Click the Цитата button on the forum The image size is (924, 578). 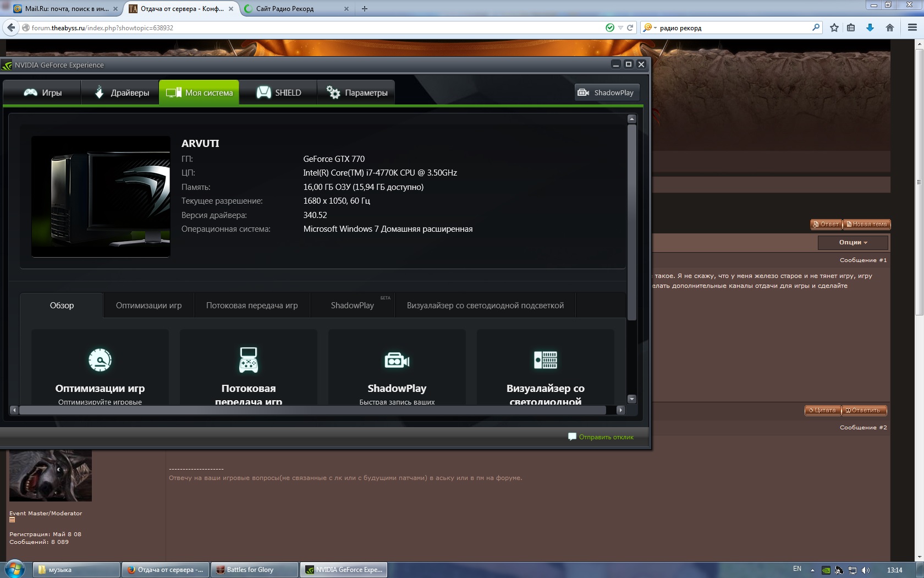pos(823,410)
